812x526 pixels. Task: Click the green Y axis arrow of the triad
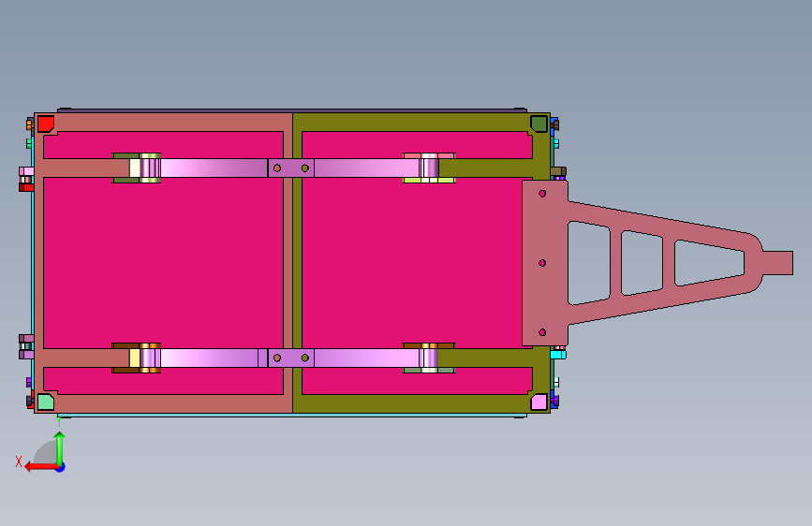pos(60,448)
